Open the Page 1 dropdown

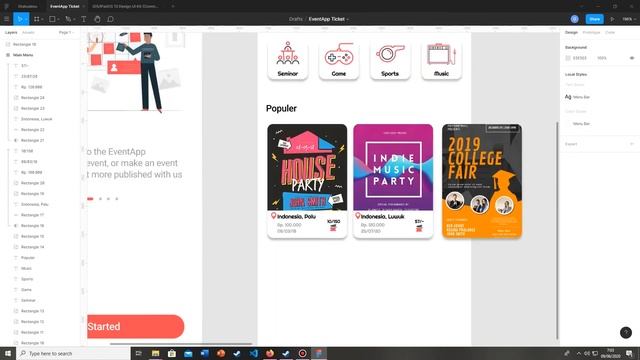(66, 32)
